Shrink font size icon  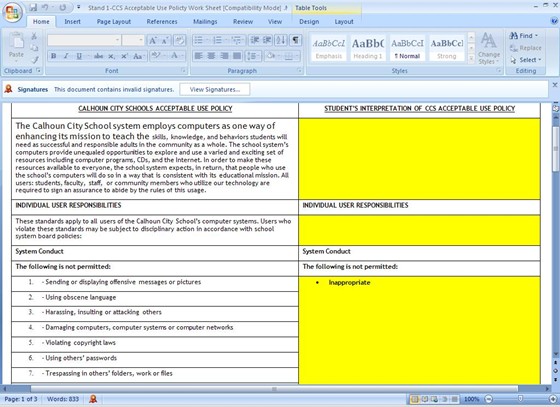tap(165, 40)
